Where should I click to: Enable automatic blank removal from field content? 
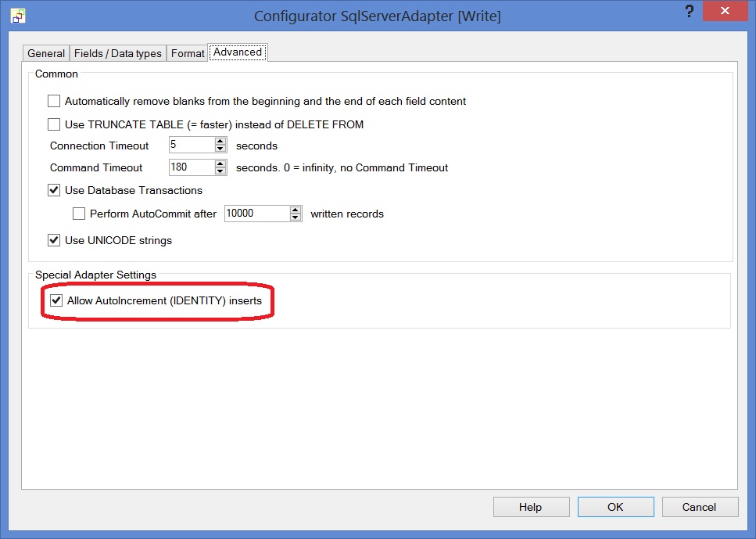click(53, 101)
